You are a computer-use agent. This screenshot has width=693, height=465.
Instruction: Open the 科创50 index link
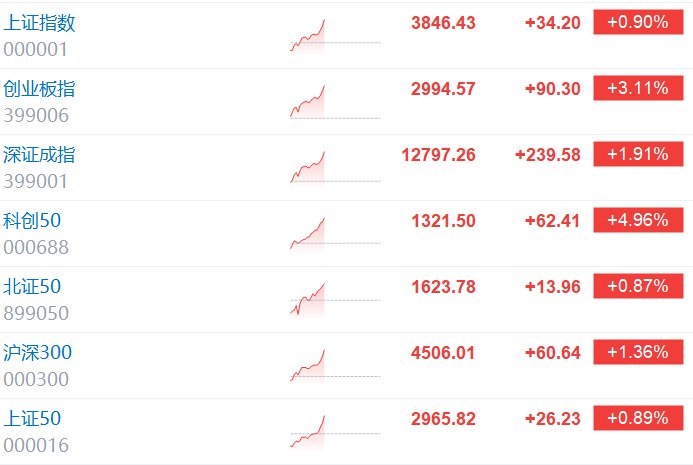(x=32, y=221)
